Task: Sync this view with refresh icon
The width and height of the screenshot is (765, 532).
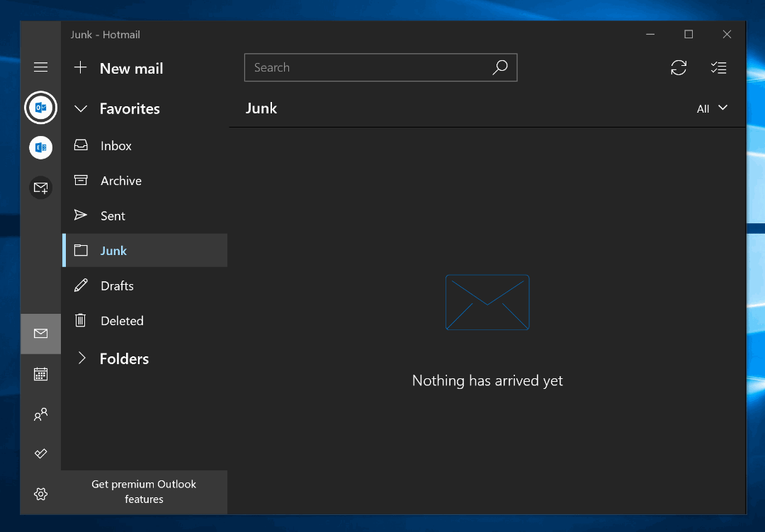Action: [x=679, y=67]
